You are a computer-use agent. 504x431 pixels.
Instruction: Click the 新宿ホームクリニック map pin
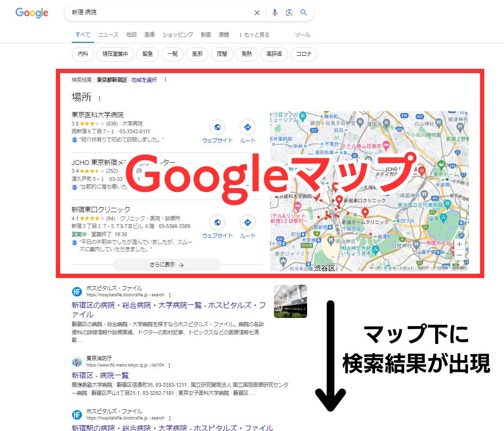point(365,213)
